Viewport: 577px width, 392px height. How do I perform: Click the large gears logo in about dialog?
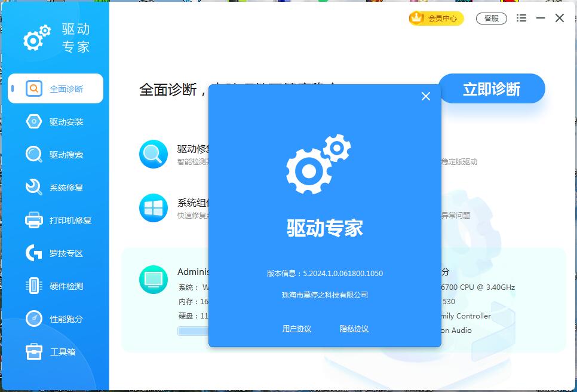pyautogui.click(x=319, y=164)
